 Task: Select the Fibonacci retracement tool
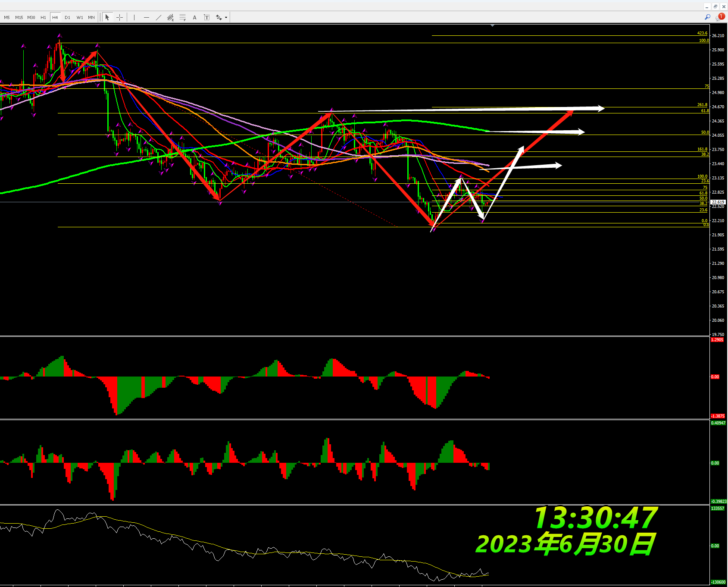click(183, 17)
